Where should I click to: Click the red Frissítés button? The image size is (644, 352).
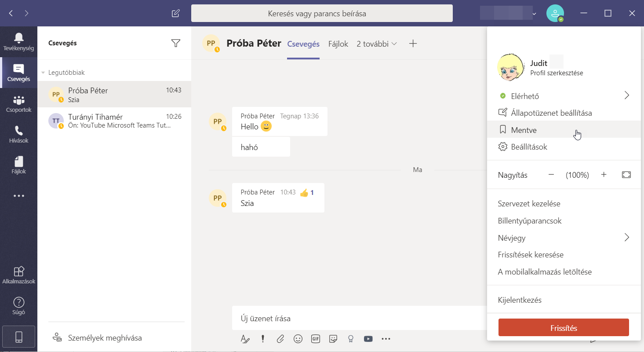click(x=564, y=328)
